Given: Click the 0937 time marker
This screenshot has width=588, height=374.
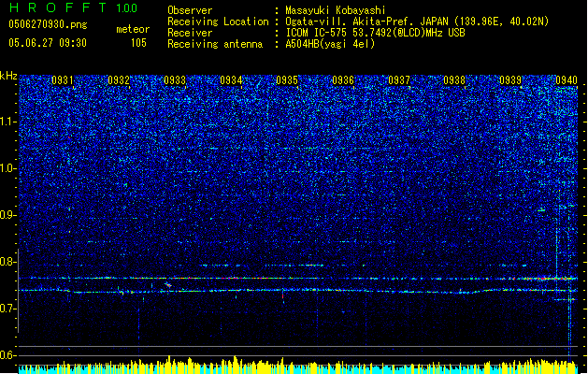Looking at the screenshot, I should pos(399,80).
